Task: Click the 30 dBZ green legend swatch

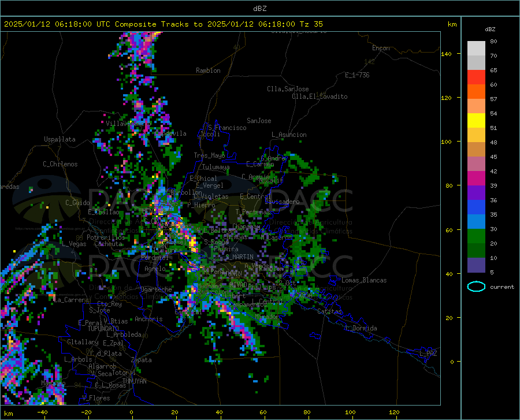Action: [x=476, y=236]
